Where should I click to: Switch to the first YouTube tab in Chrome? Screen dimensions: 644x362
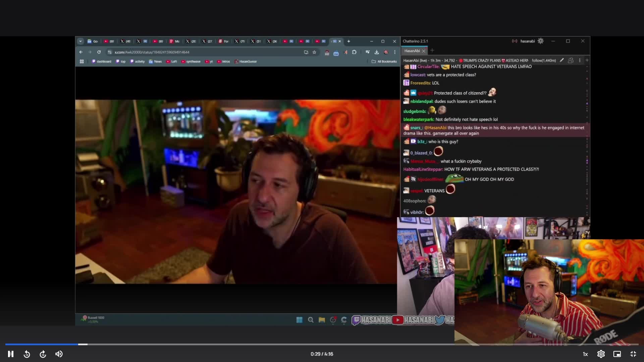click(107, 41)
